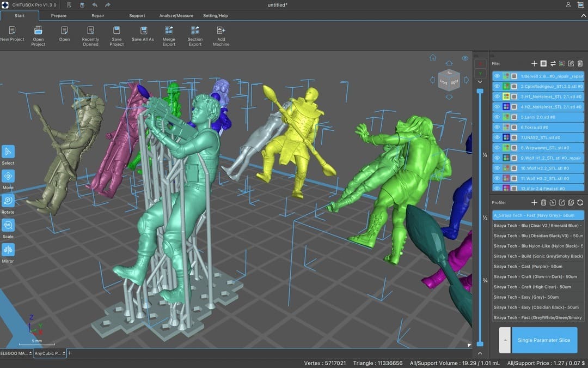Click the bottom handle of the layer slider
The width and height of the screenshot is (588, 368).
(480, 344)
